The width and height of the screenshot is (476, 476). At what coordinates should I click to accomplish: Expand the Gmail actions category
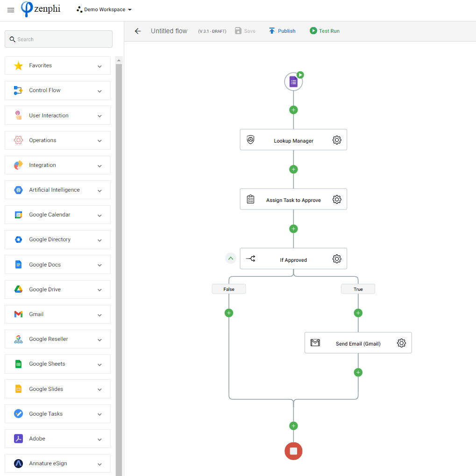pos(57,314)
